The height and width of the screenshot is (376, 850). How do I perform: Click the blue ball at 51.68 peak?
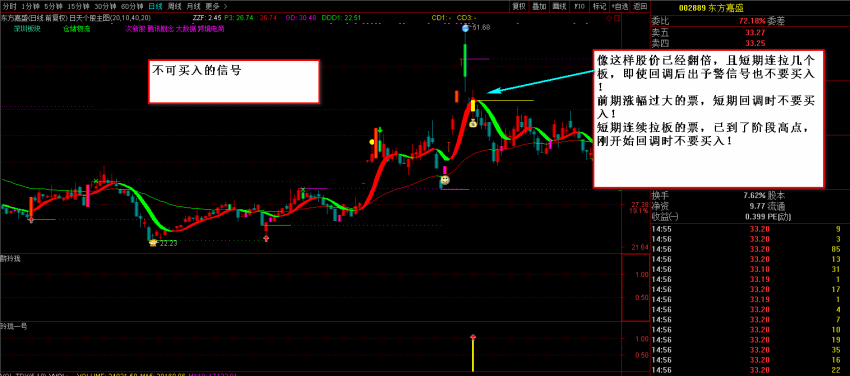click(465, 28)
